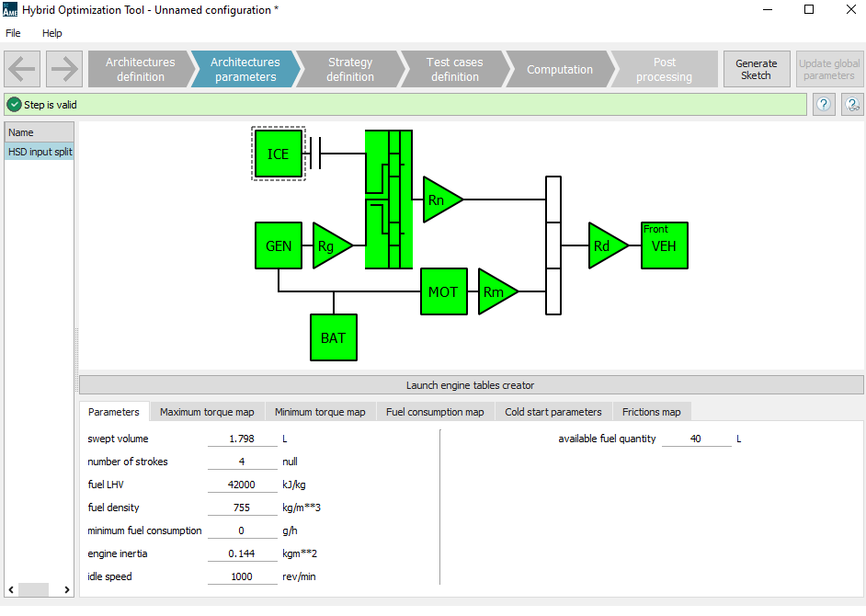Select the ICE engine block in the diagram
The width and height of the screenshot is (866, 616).
(x=278, y=154)
